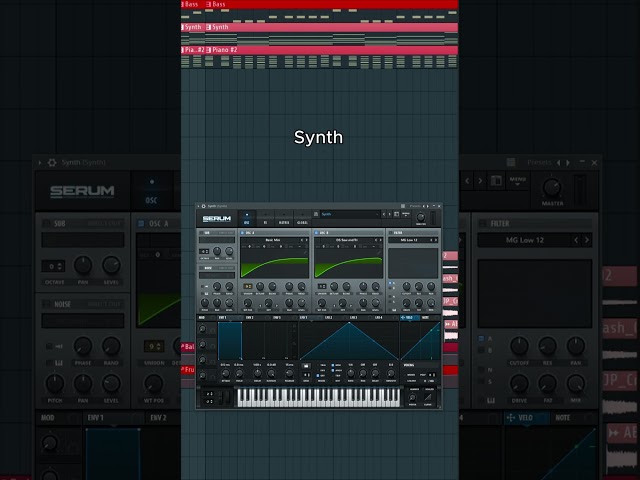Edit OSC A wavetable with pencil icon
Image resolution: width=640 pixels, height=480 pixels.
tap(304, 253)
